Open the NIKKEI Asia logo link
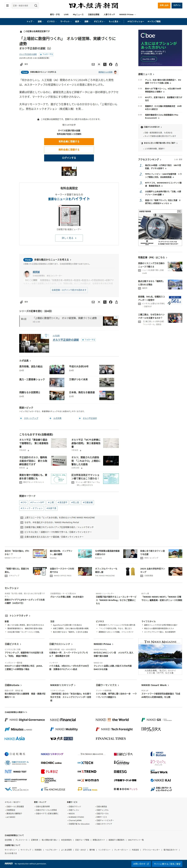 click(x=14, y=739)
